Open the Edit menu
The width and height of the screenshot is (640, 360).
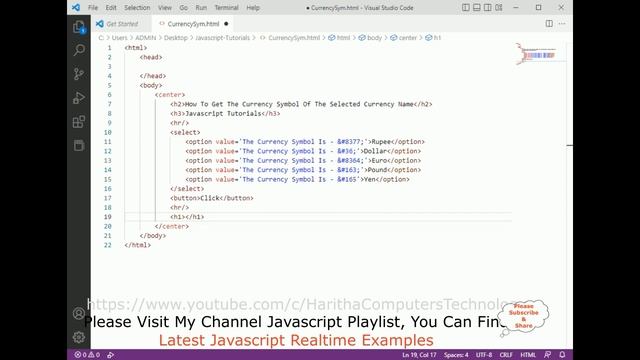click(111, 7)
